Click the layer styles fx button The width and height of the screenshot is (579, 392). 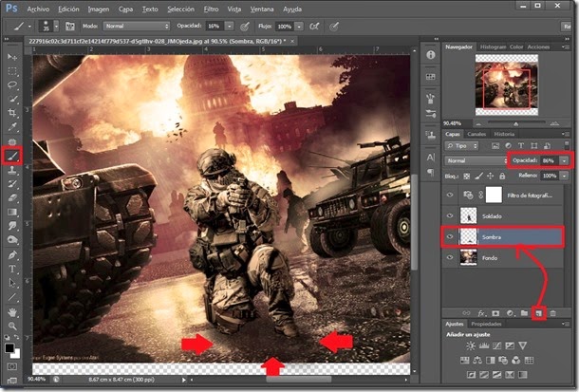[x=481, y=313]
